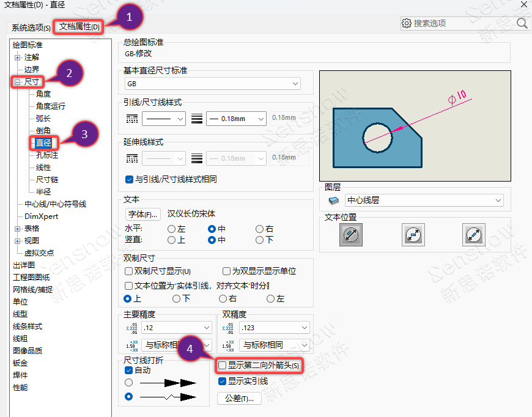Toggle the 双制尺寸显示 checkbox
532x417 pixels.
pyautogui.click(x=129, y=271)
